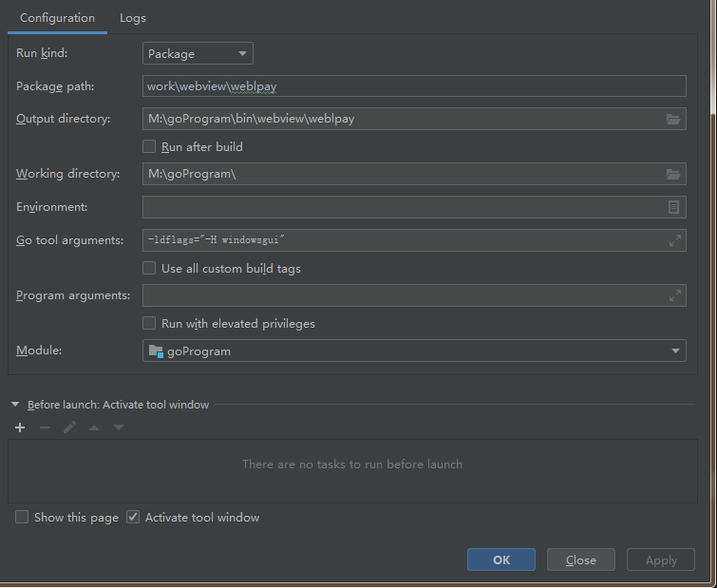
Task: Browse for Working directory folder icon
Action: pos(673,174)
